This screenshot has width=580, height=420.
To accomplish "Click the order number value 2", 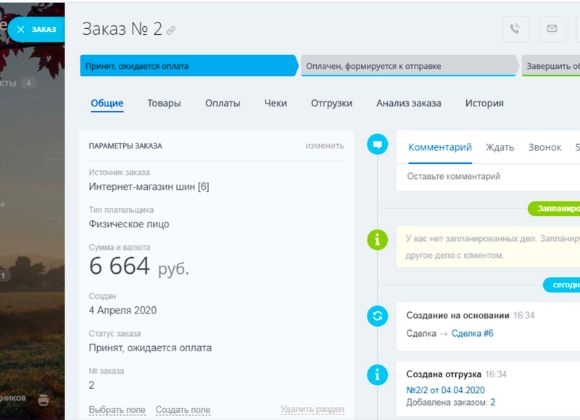I will 91,385.
